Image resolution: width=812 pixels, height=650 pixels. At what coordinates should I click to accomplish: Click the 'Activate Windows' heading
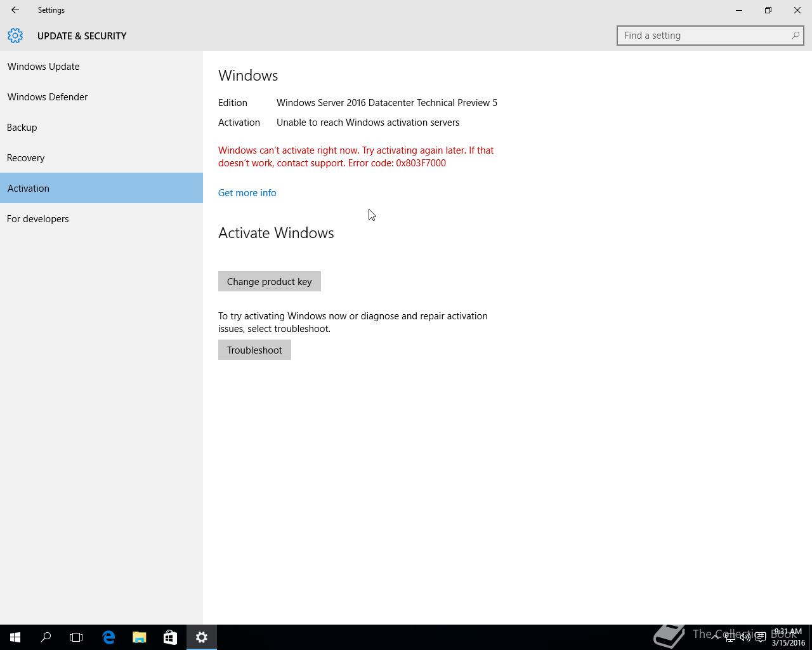276,233
